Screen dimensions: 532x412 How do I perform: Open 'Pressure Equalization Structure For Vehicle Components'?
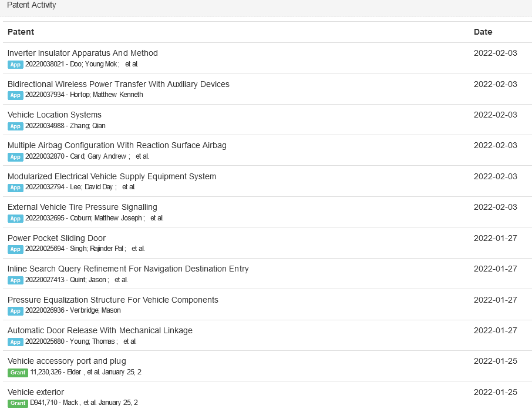113,300
